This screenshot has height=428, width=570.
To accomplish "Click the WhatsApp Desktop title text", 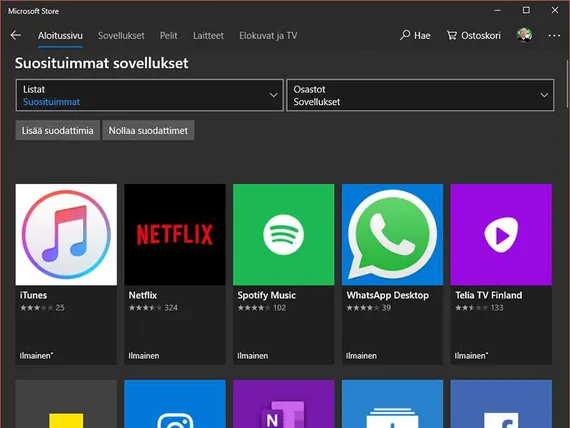I will (x=388, y=295).
